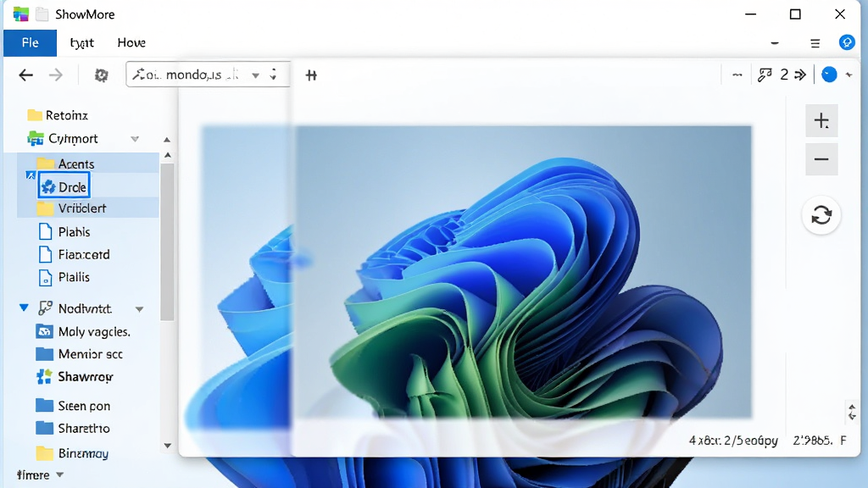Click the status value 2:9865. F
Viewport: 868px width, 488px height.
(820, 441)
